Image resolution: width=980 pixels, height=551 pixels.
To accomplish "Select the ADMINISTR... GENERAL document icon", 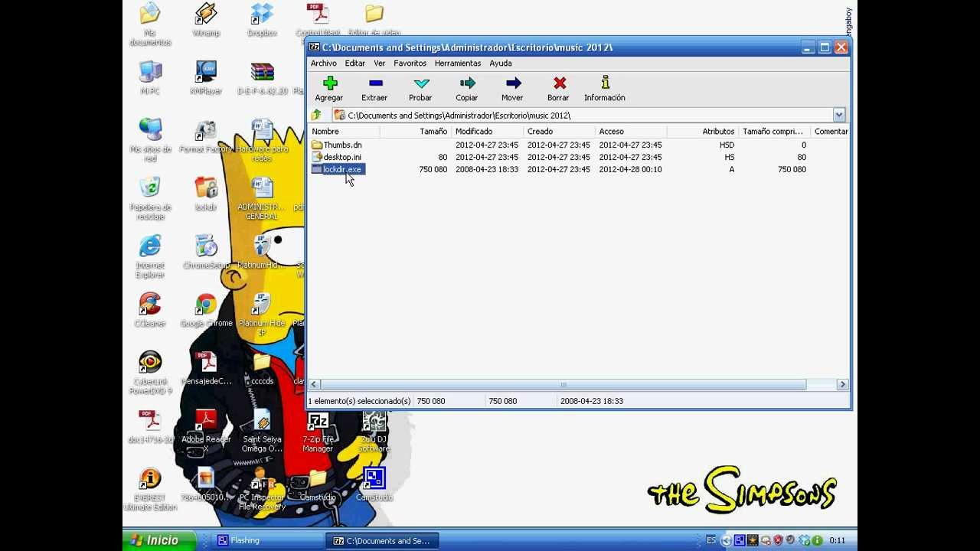I will pyautogui.click(x=262, y=198).
